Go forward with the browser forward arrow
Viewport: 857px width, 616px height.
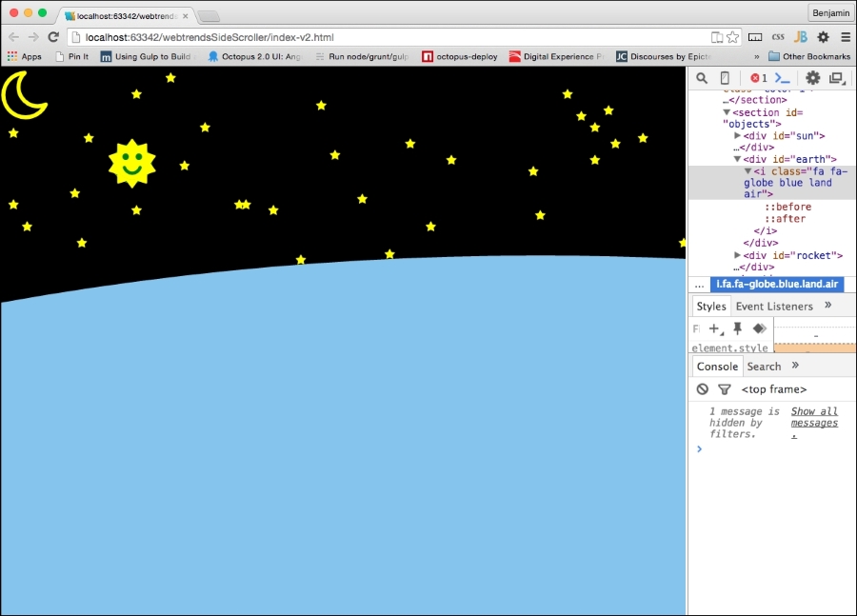click(33, 37)
